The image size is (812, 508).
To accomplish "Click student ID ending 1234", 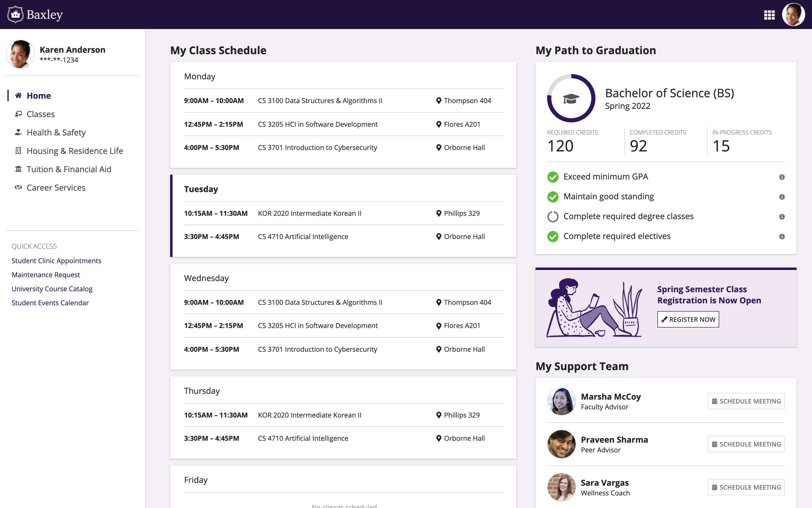I will coord(59,60).
